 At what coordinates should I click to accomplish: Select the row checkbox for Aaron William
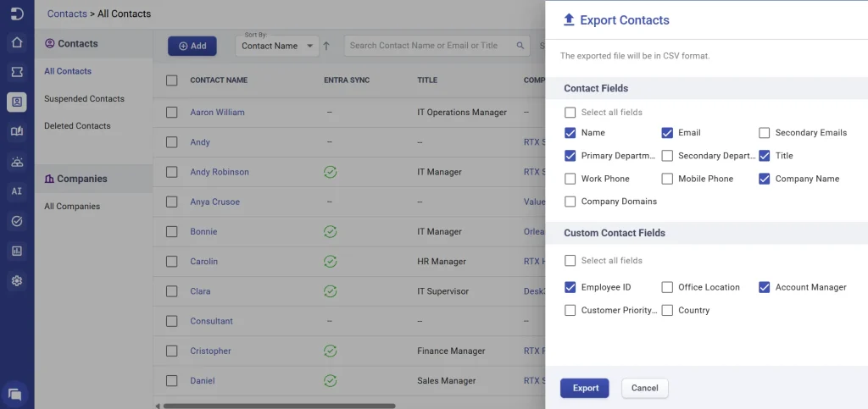[171, 112]
